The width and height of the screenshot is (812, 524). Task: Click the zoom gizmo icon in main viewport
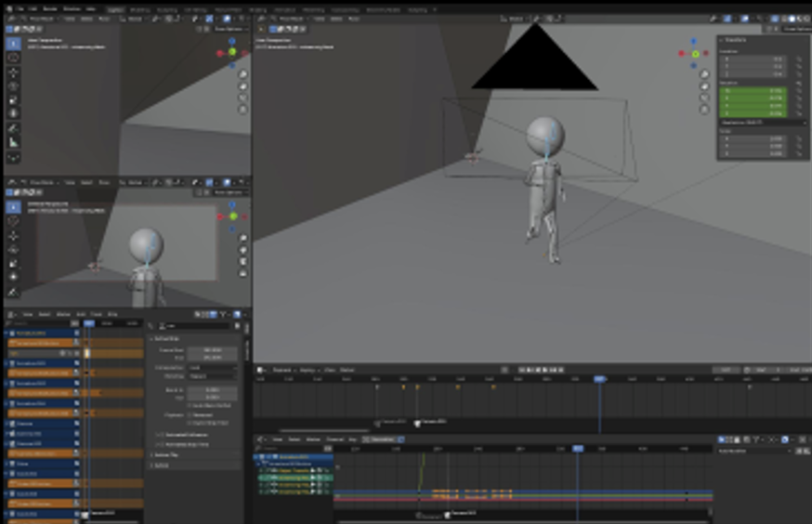[x=704, y=74]
